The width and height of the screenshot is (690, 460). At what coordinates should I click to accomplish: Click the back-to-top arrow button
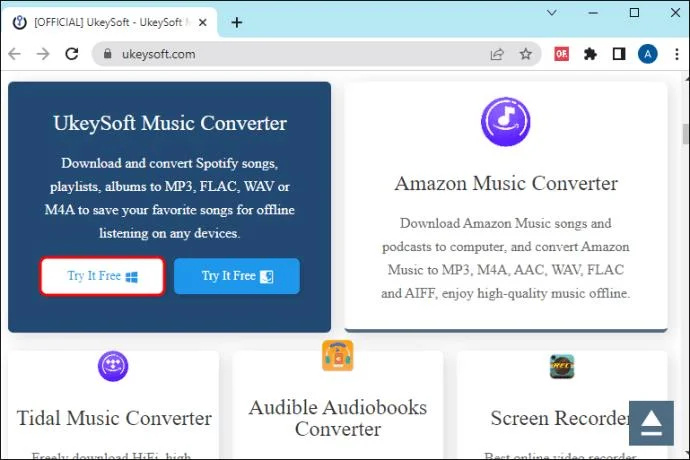(651, 423)
